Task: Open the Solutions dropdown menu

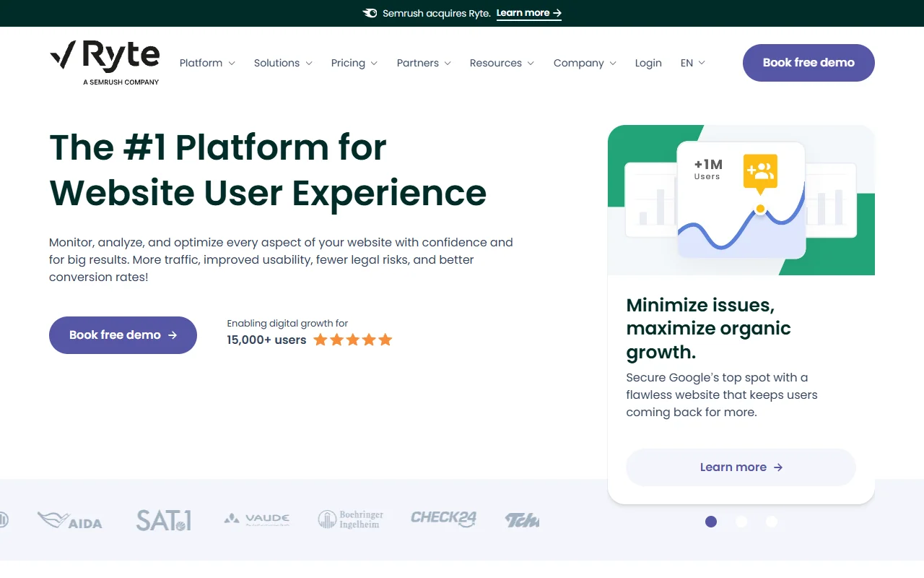Action: click(x=282, y=63)
